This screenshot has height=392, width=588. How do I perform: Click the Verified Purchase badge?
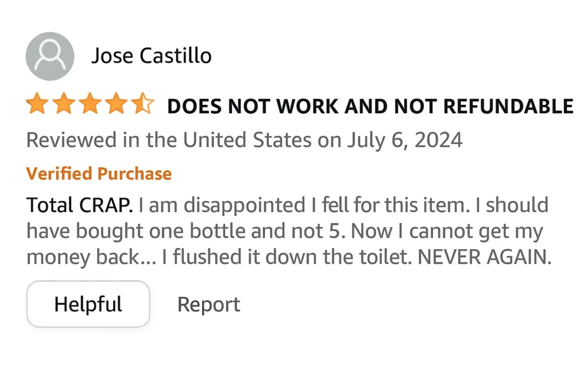coord(99,173)
